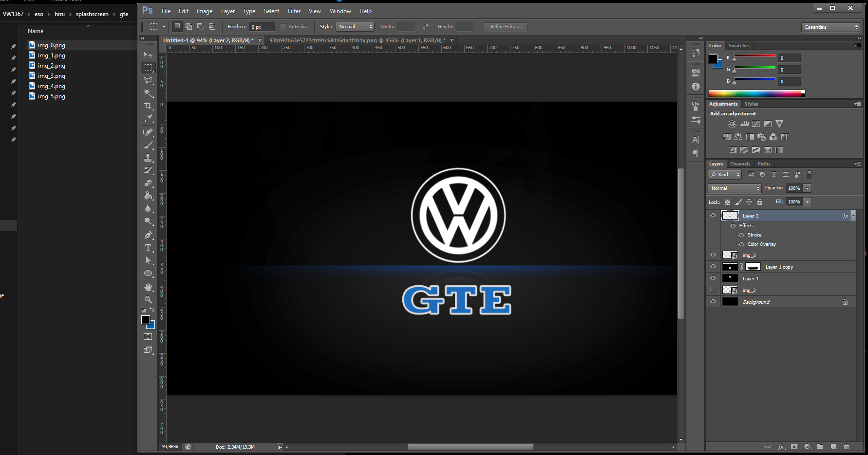Viewport: 868px width, 455px height.
Task: Select the Horizontal Type tool
Action: 149,248
